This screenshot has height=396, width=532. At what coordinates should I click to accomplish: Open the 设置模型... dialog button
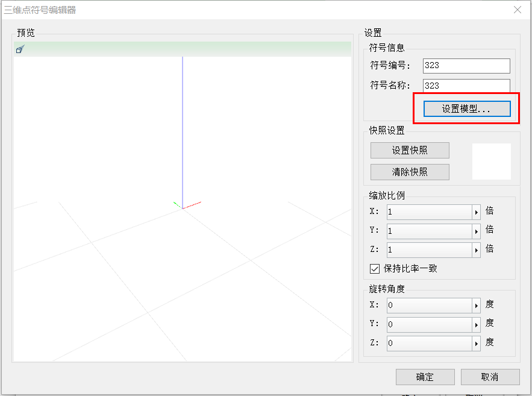pos(467,109)
